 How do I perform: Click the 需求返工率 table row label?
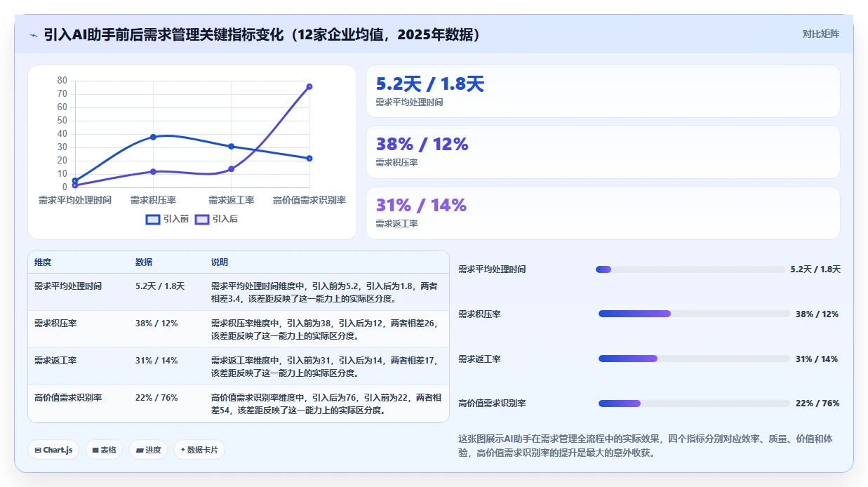point(55,361)
